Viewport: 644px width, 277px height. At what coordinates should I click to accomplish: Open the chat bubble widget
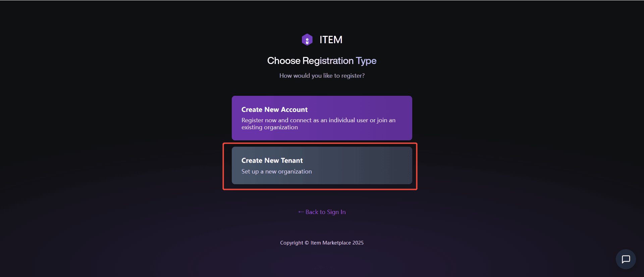(x=626, y=259)
